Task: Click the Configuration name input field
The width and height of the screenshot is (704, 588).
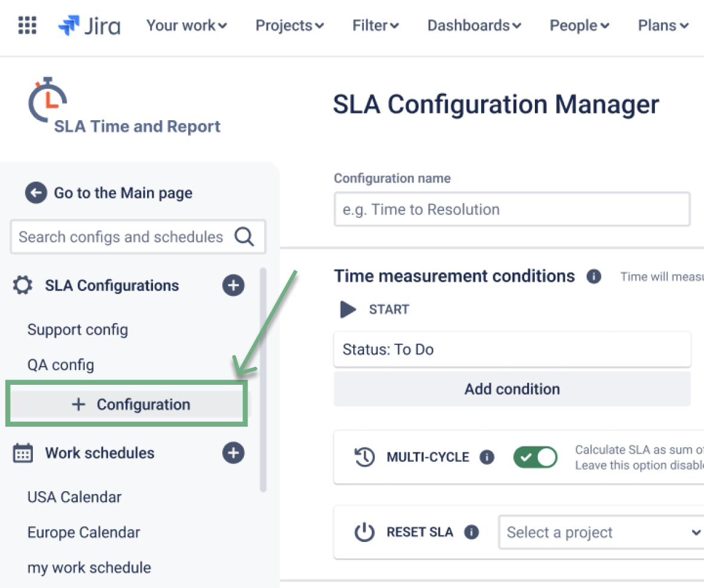Action: tap(512, 209)
